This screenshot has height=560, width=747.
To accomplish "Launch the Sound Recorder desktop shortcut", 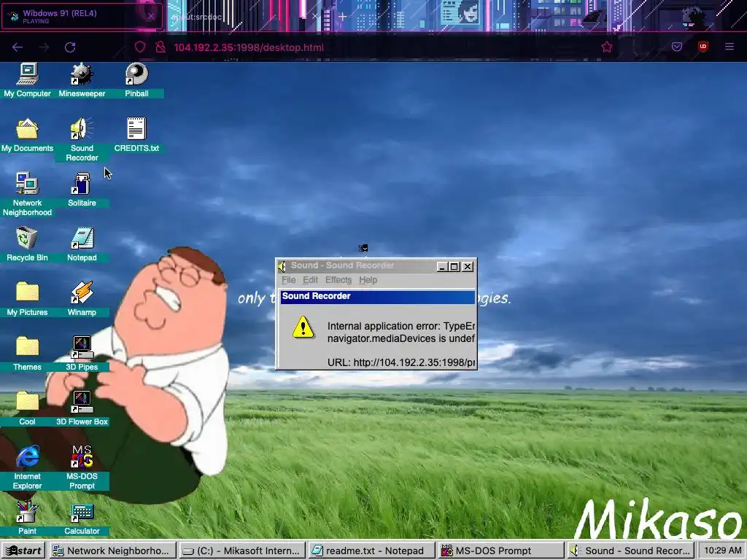I will click(x=82, y=139).
